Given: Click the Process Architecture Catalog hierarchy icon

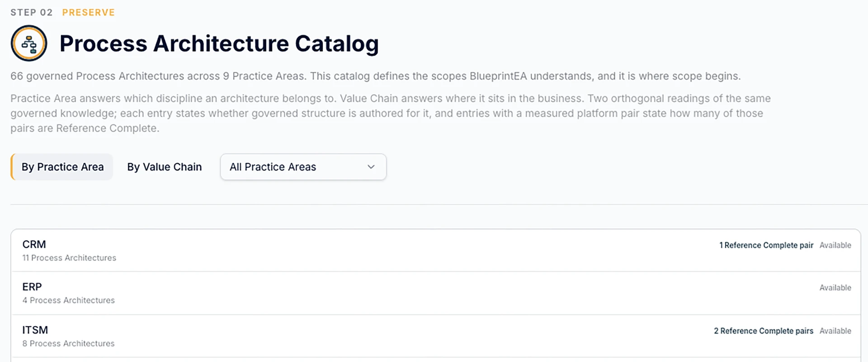Looking at the screenshot, I should (29, 43).
